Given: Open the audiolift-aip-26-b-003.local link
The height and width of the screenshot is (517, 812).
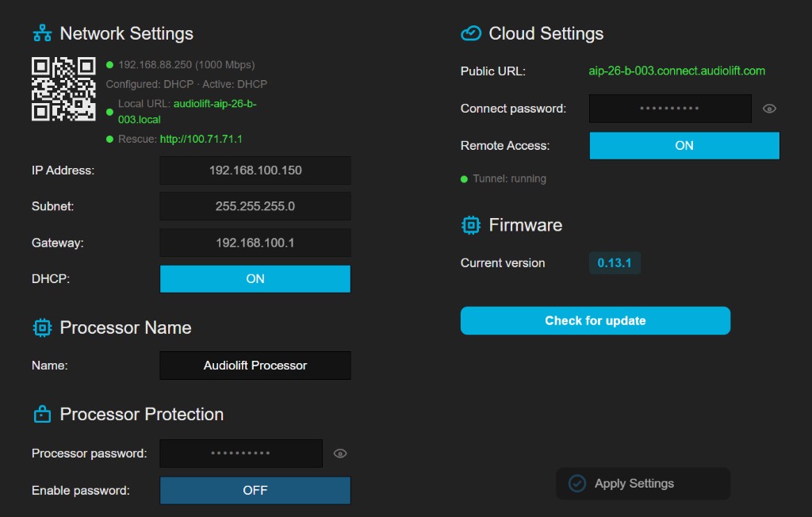Looking at the screenshot, I should 187,111.
